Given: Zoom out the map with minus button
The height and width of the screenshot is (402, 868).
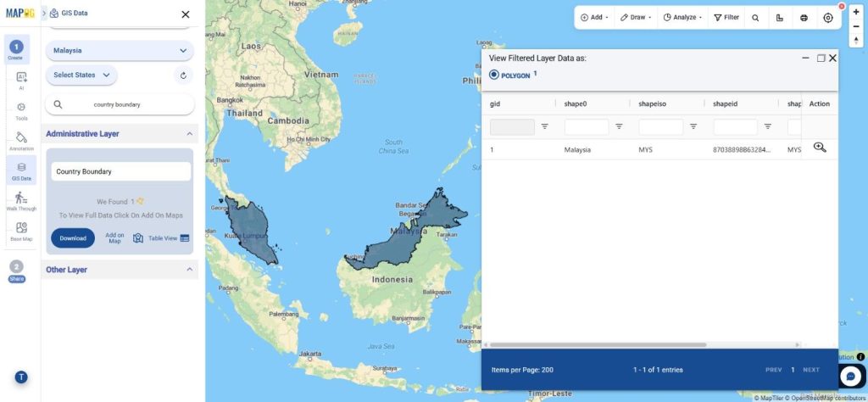Looking at the screenshot, I should (856, 26).
